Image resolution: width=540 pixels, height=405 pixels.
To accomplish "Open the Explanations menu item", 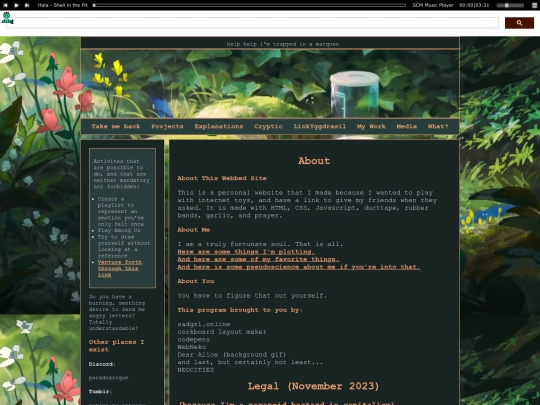I will [x=219, y=126].
